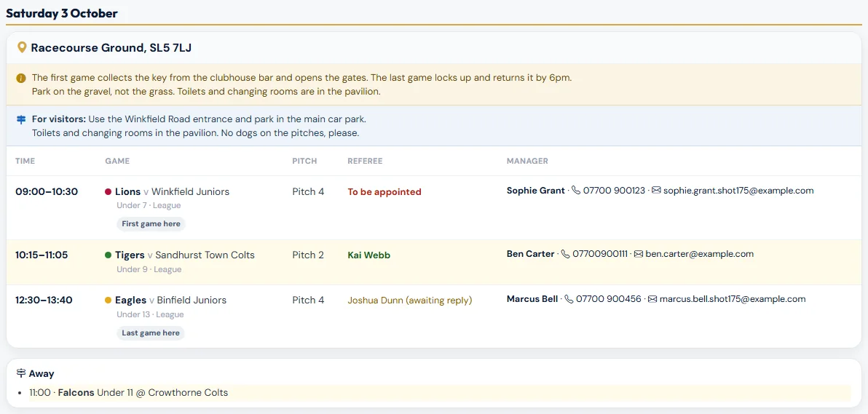Click 'Joshua Dunn (awaiting reply)' referee entry
This screenshot has height=414, width=868.
(x=410, y=300)
